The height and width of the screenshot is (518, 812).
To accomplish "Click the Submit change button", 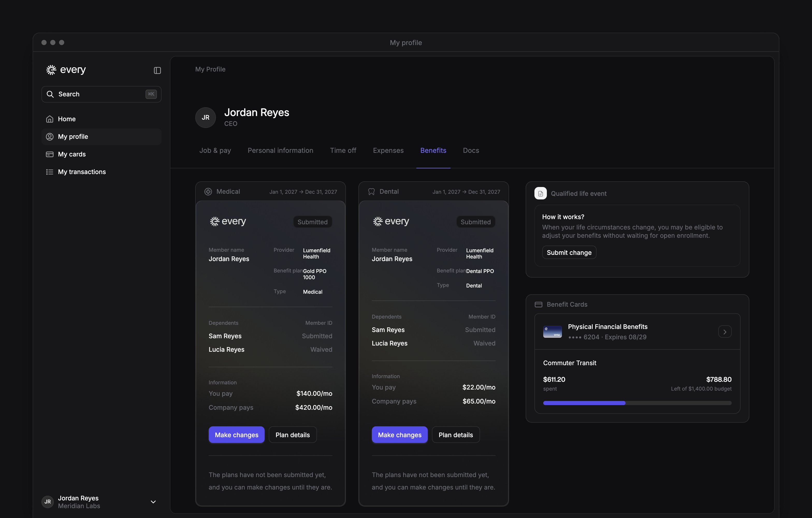I will pyautogui.click(x=569, y=253).
